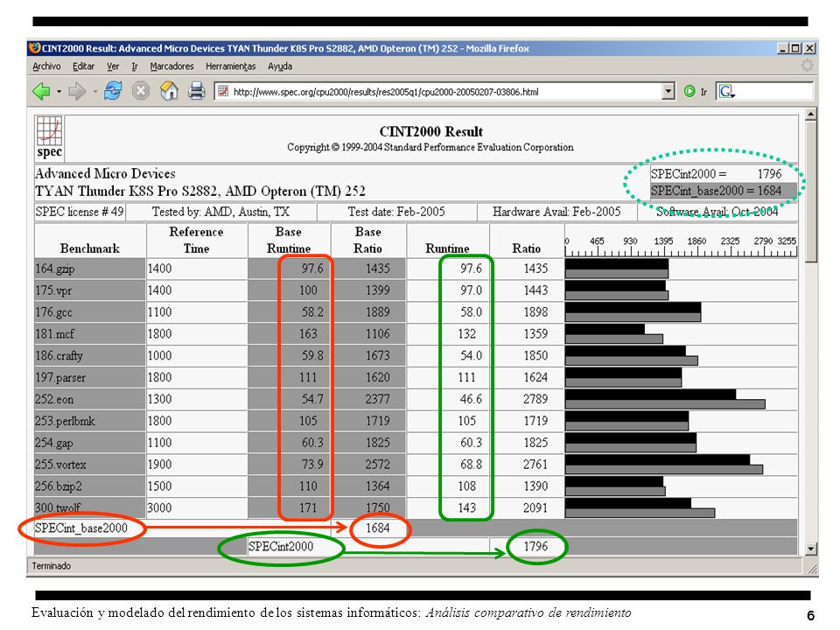Click Tested by: AMD, Austin, TX
The height and width of the screenshot is (630, 840).
click(220, 212)
